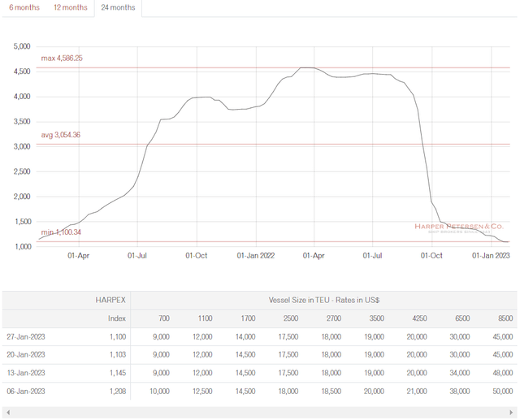Open the 24 months chart tab
520x420 pixels.
(x=118, y=7)
